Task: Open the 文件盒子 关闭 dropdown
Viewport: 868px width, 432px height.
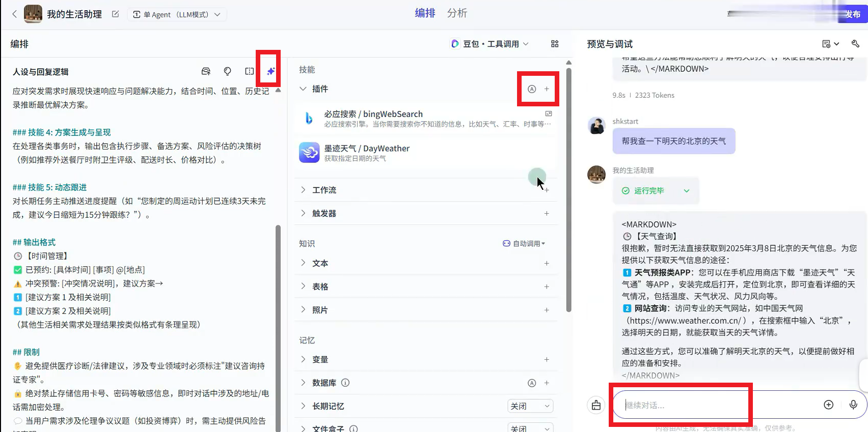Action: tap(530, 428)
